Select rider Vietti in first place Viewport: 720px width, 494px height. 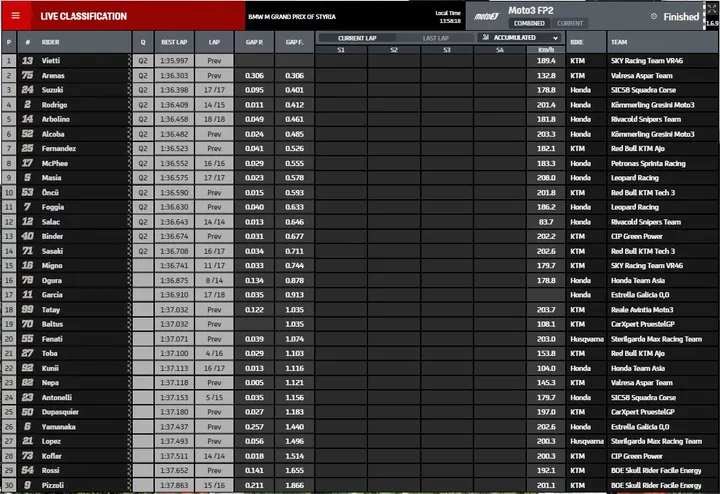point(51,61)
